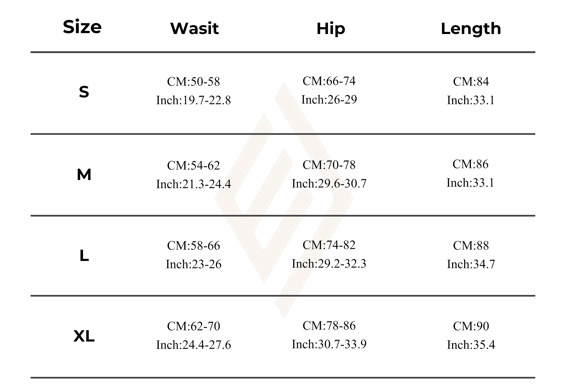This screenshot has width=564, height=392.
Task: Select the M size row label
Action: click(x=84, y=174)
